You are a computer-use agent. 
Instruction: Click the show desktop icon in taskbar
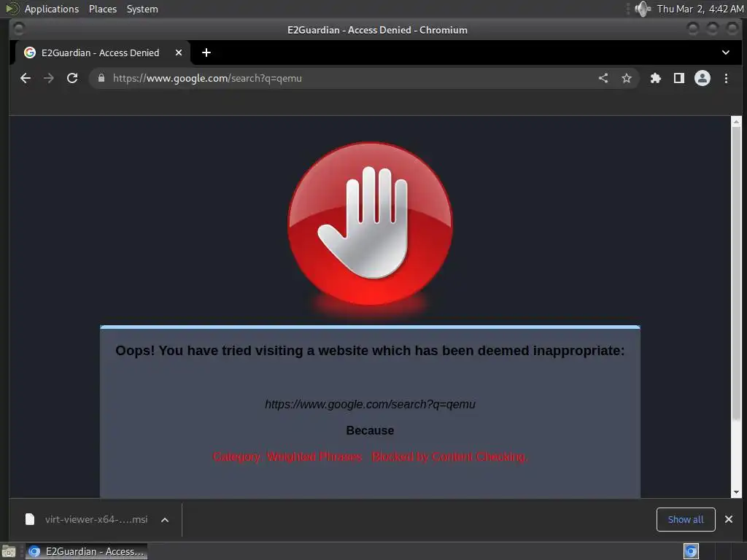point(9,551)
